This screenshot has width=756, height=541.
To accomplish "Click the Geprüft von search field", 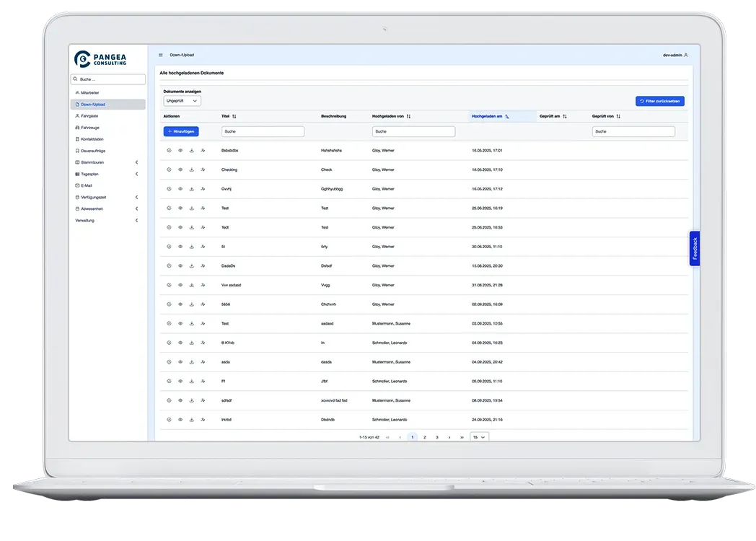I will coord(633,132).
